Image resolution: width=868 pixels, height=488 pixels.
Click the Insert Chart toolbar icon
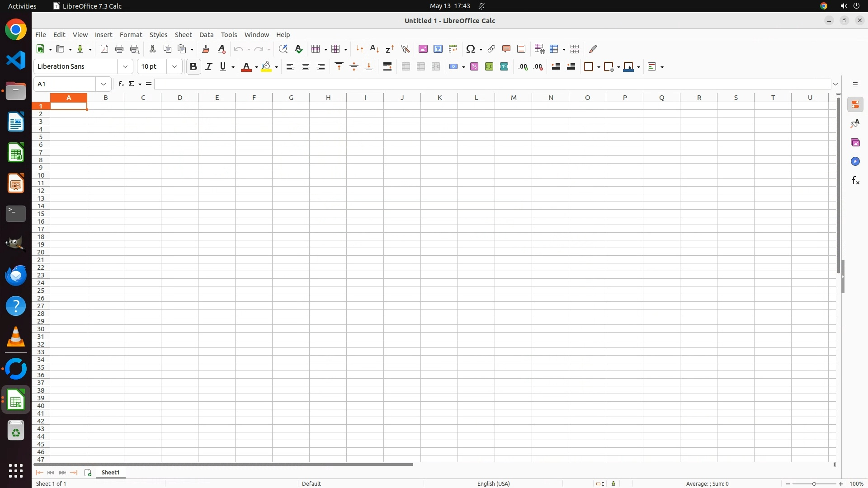[x=438, y=49]
